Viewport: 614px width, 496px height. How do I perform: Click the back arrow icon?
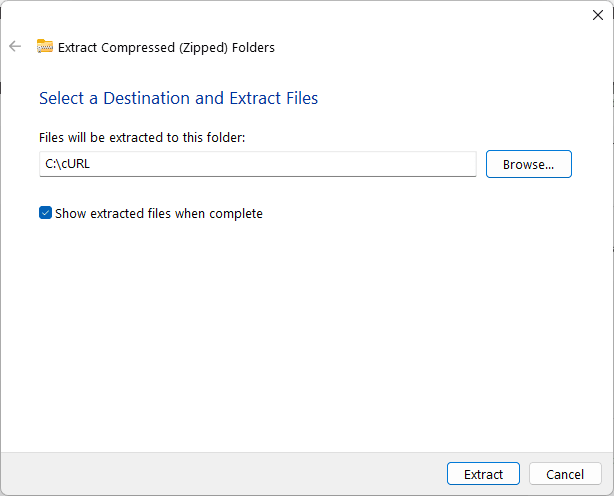coord(15,46)
